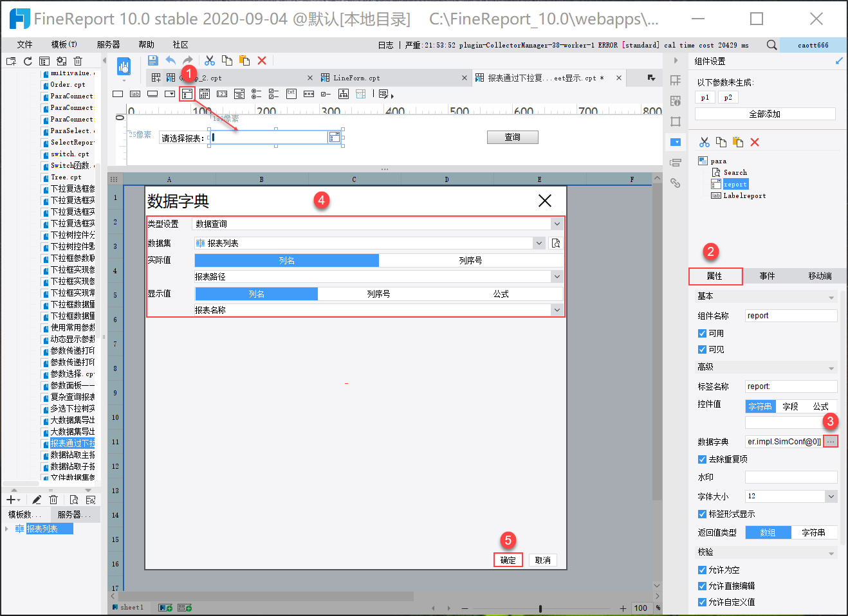Image resolution: width=848 pixels, height=616 pixels.
Task: Save the template with the floppy icon
Action: point(153,60)
